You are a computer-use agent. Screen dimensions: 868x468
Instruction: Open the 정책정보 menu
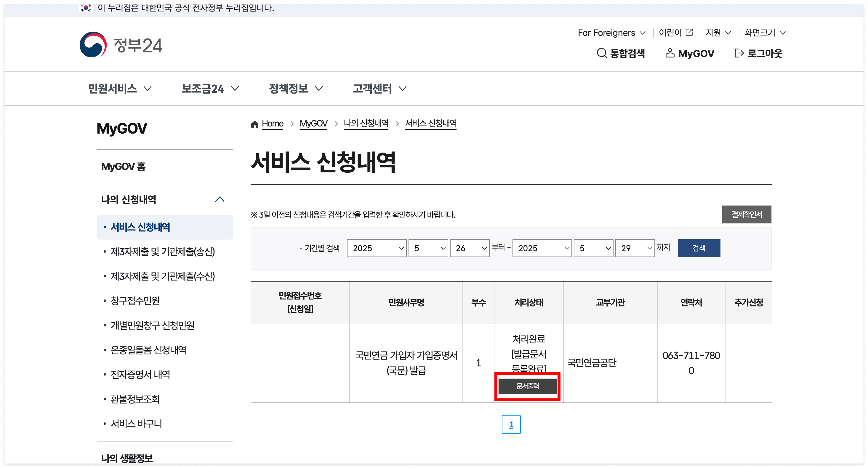pos(296,89)
